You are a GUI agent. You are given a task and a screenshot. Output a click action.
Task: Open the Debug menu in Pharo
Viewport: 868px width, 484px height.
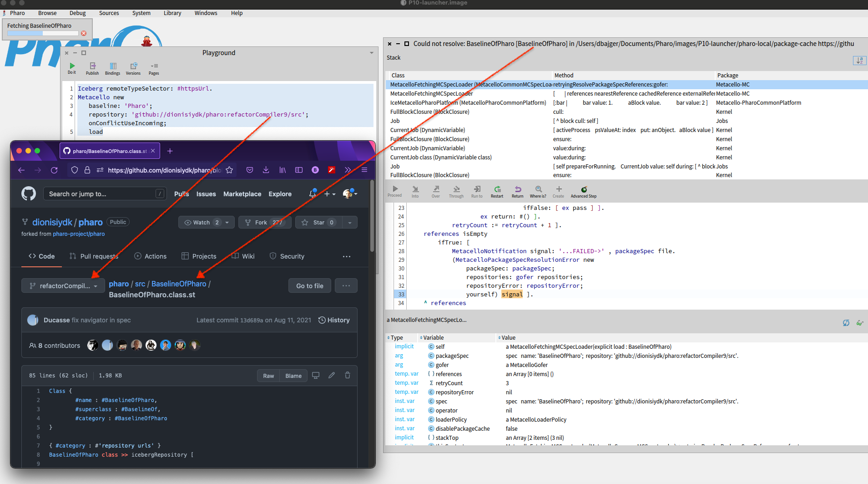(x=77, y=13)
